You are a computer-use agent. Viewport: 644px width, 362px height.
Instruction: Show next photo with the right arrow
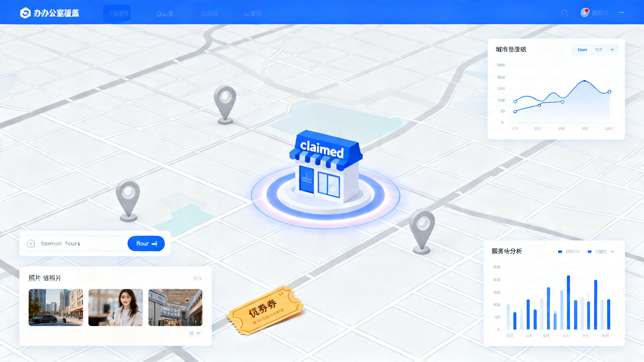pyautogui.click(x=198, y=333)
